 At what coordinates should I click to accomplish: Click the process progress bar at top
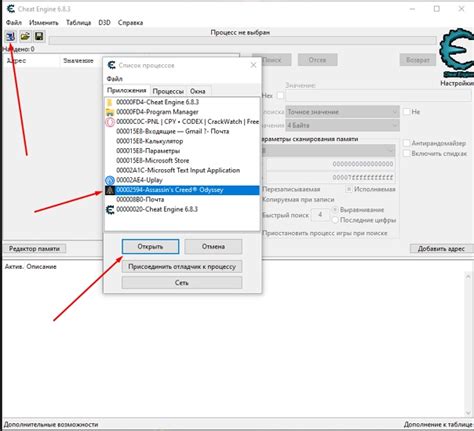coord(243,41)
